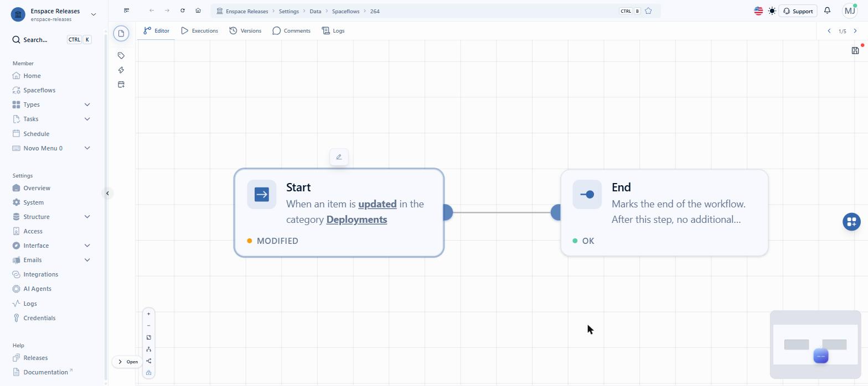Viewport: 868px width, 386px height.
Task: Expand the Tasks menu
Action: pos(87,119)
